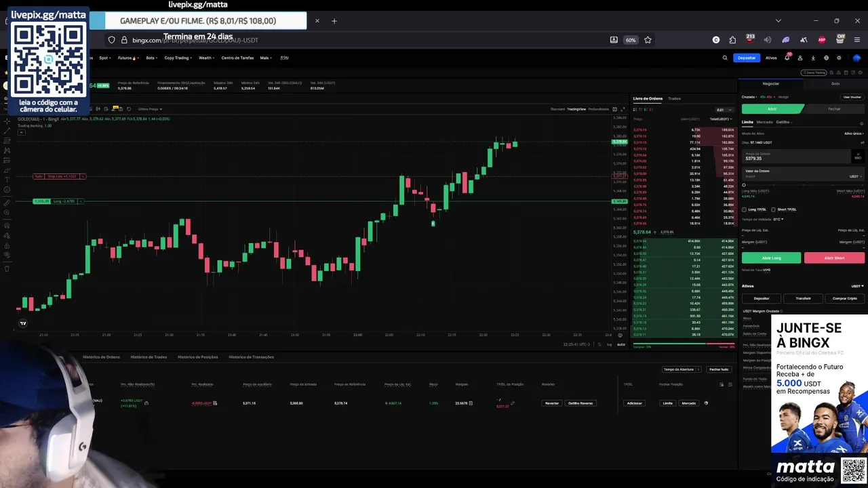868x488 pixels.
Task: Switch to the Bots tab in the trade panel
Action: (835, 83)
